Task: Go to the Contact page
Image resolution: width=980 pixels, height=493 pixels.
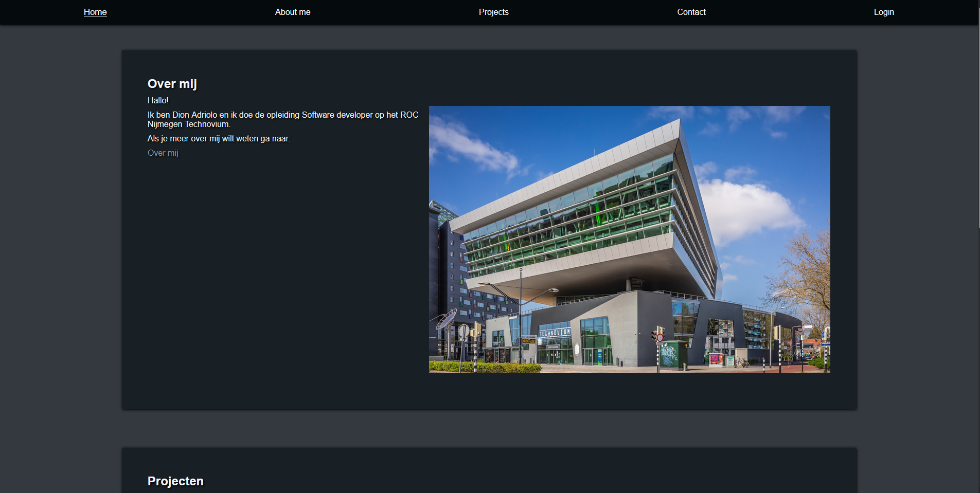Action: click(691, 12)
